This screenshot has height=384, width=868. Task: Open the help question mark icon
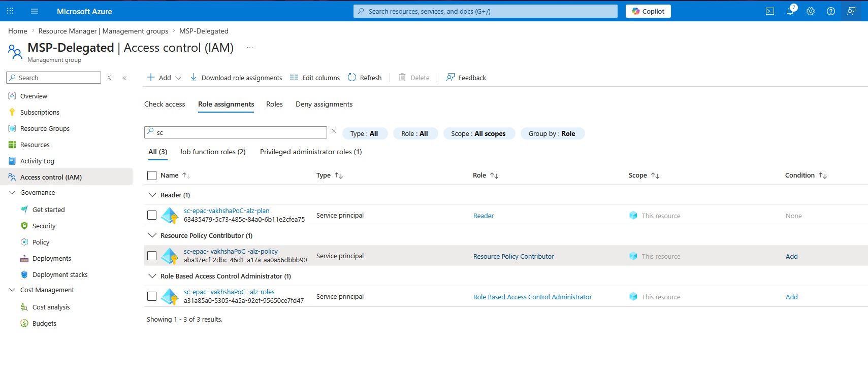point(831,11)
